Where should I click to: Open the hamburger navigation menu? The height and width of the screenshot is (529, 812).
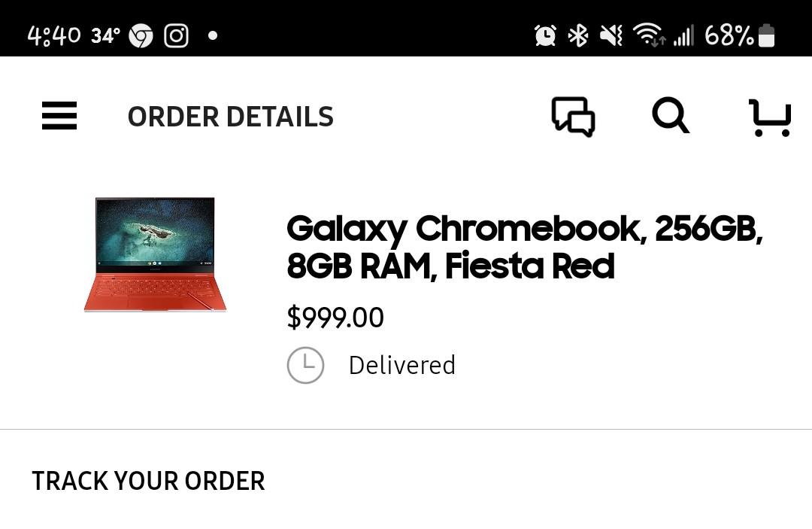point(59,117)
